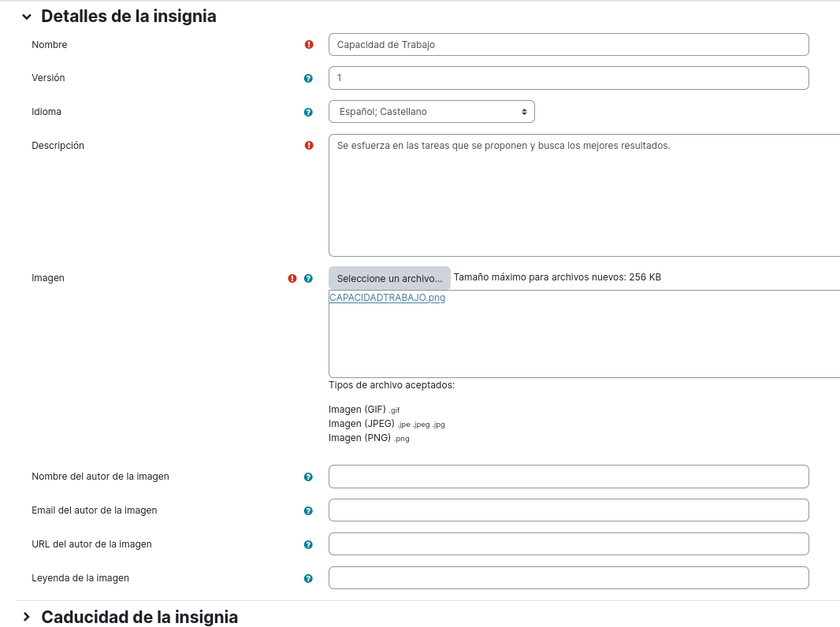Open help icon for Versión field
The image size is (840, 627).
308,78
